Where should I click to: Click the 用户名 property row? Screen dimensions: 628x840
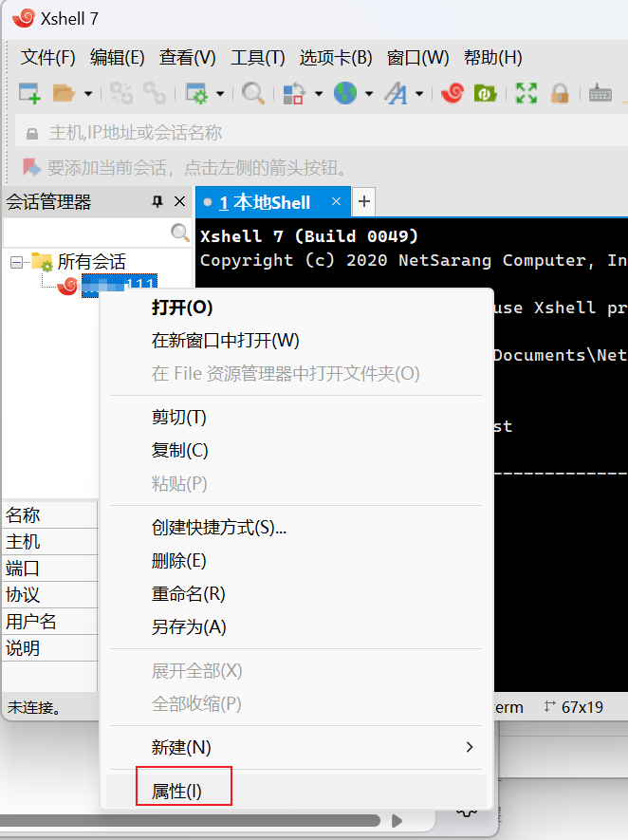tap(49, 622)
